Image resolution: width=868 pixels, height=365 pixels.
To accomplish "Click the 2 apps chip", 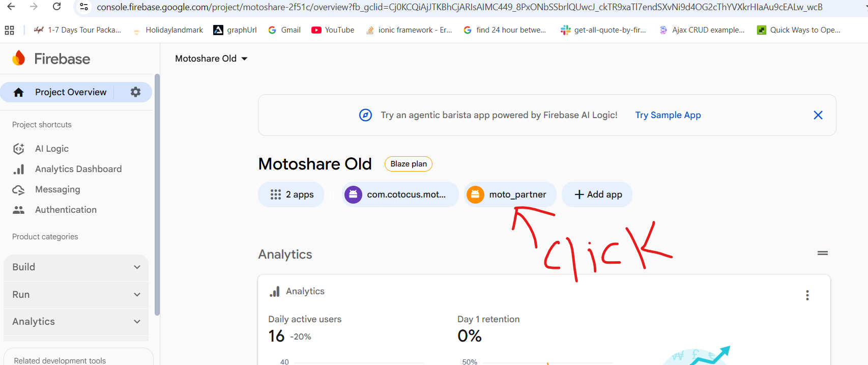I will [x=291, y=194].
